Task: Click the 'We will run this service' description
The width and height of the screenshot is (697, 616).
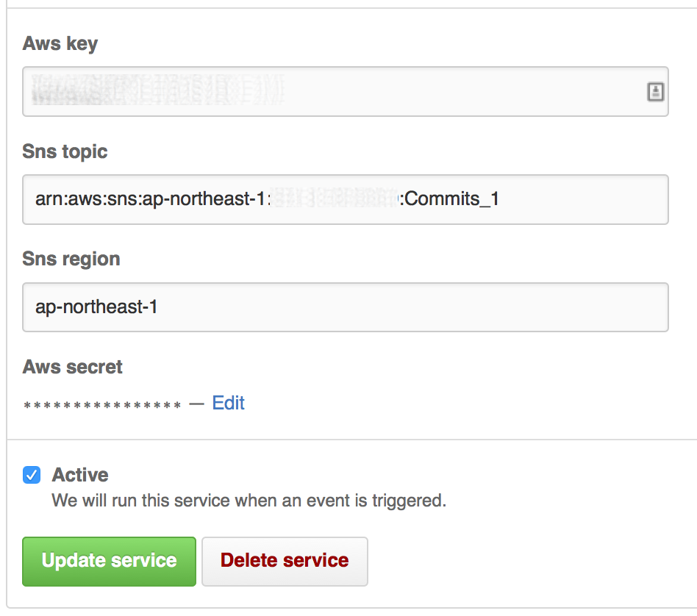Action: (x=249, y=501)
